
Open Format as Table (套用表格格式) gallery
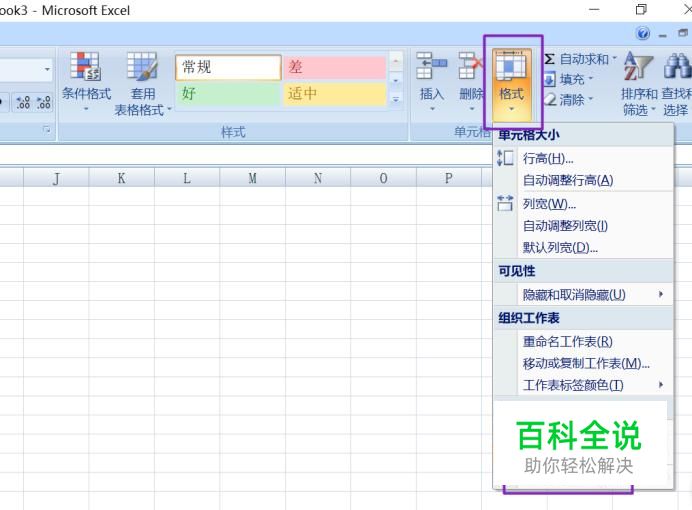tap(143, 84)
